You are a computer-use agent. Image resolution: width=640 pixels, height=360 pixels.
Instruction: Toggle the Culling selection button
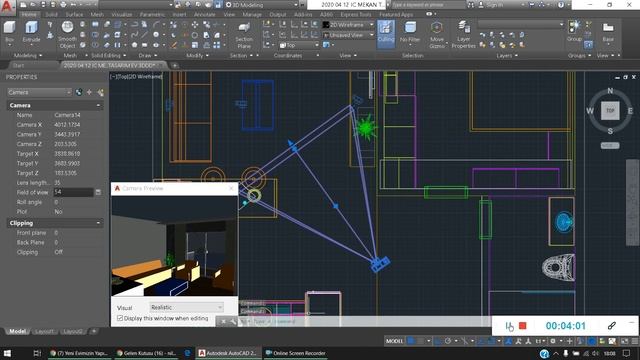(385, 33)
